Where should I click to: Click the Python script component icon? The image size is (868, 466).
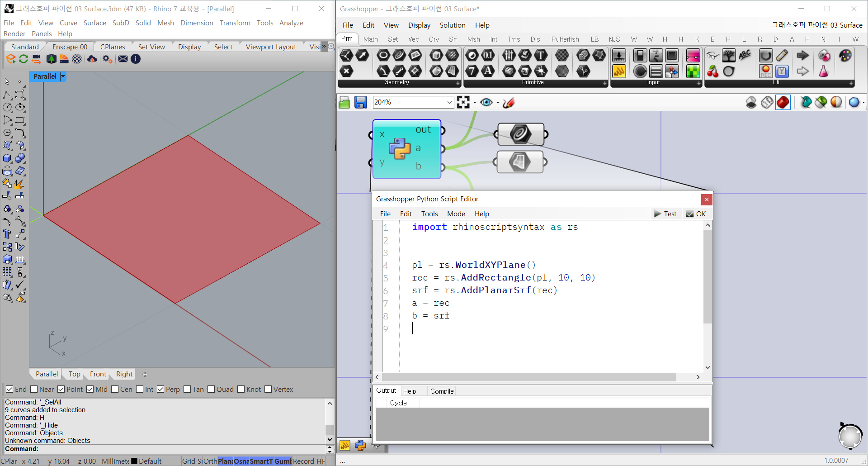point(400,148)
